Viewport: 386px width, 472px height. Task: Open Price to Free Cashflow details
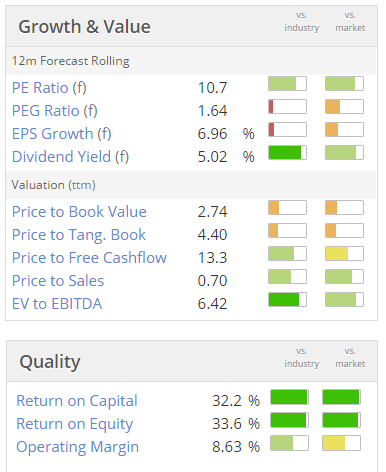coord(89,258)
